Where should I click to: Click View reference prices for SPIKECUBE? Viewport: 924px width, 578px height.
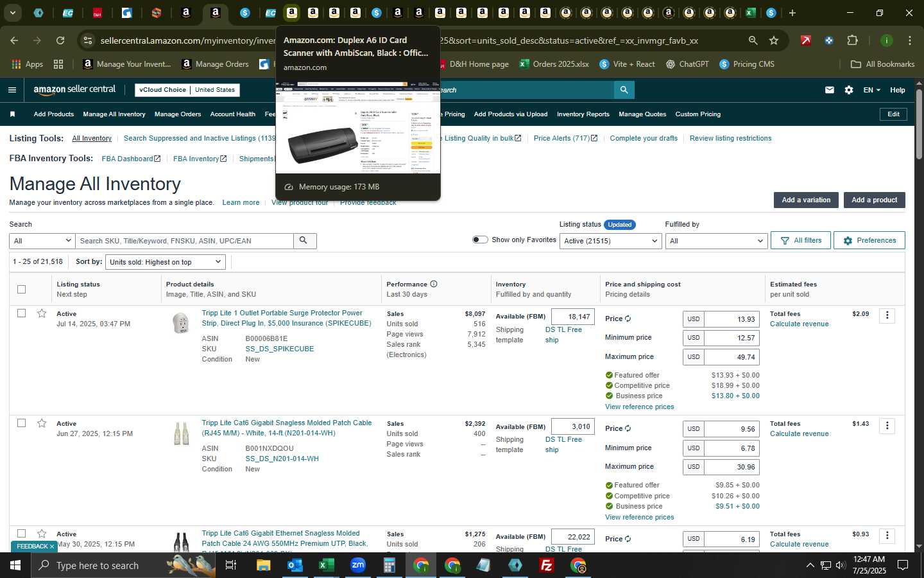pyautogui.click(x=640, y=407)
